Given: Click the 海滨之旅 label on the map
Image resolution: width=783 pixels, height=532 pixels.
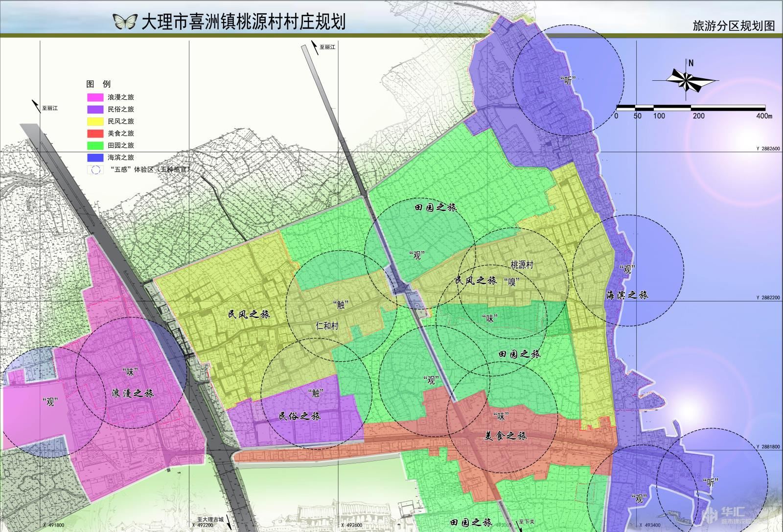Looking at the screenshot, I should (x=627, y=296).
